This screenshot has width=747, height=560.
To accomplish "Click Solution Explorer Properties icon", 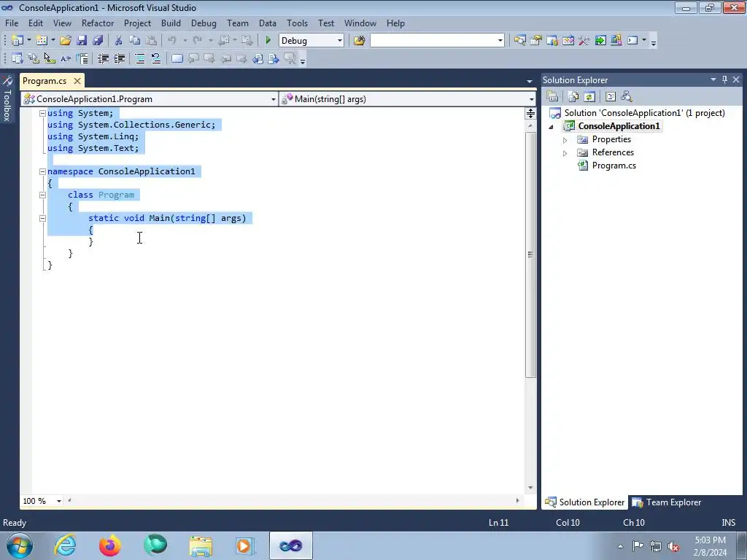I will (x=552, y=97).
